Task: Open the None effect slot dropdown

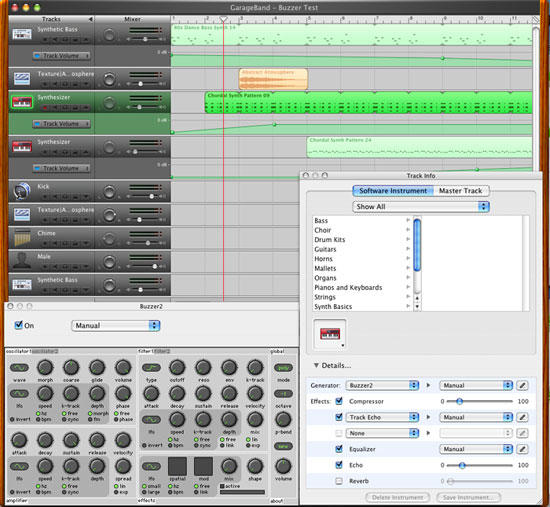Action: click(x=382, y=433)
